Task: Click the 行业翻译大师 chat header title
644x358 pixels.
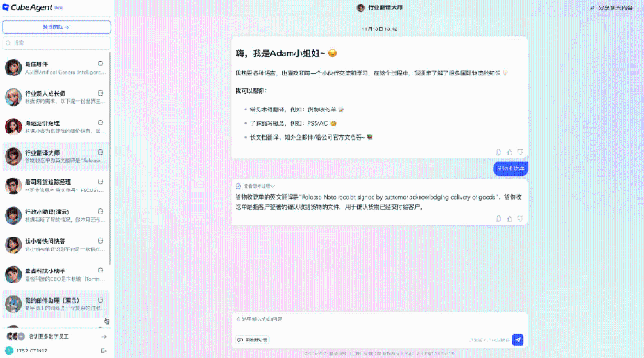Action: point(385,7)
